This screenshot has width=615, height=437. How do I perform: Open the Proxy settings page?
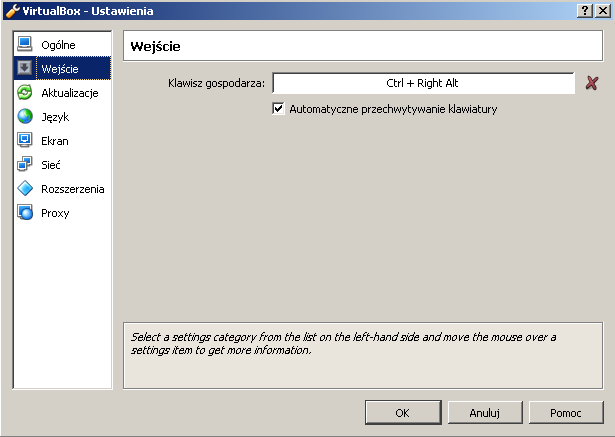coord(62,213)
